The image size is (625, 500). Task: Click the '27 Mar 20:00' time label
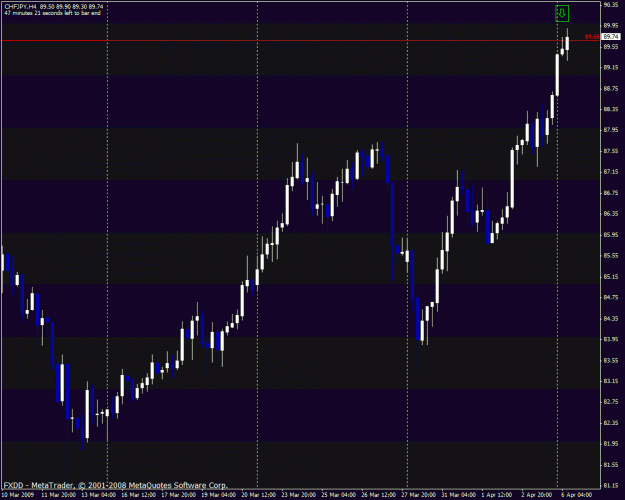[419, 495]
